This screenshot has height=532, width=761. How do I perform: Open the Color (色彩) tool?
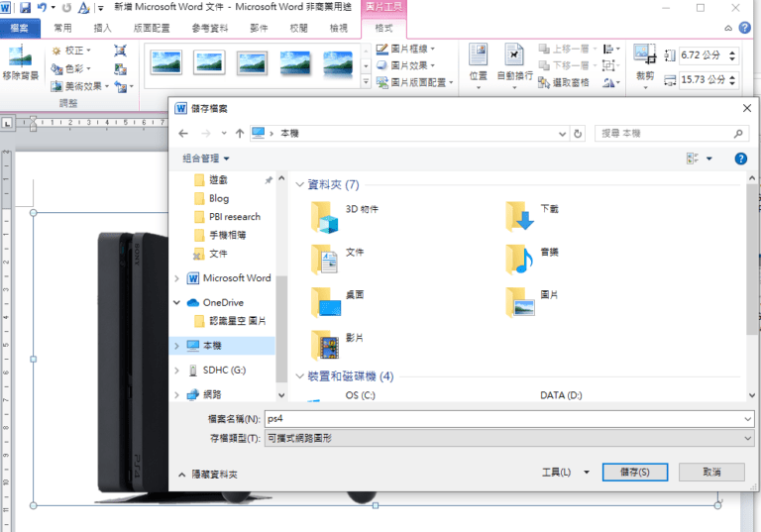[x=71, y=68]
